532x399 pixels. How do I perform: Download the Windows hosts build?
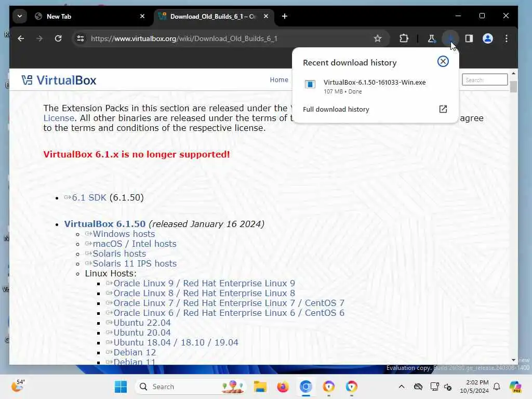tap(124, 234)
